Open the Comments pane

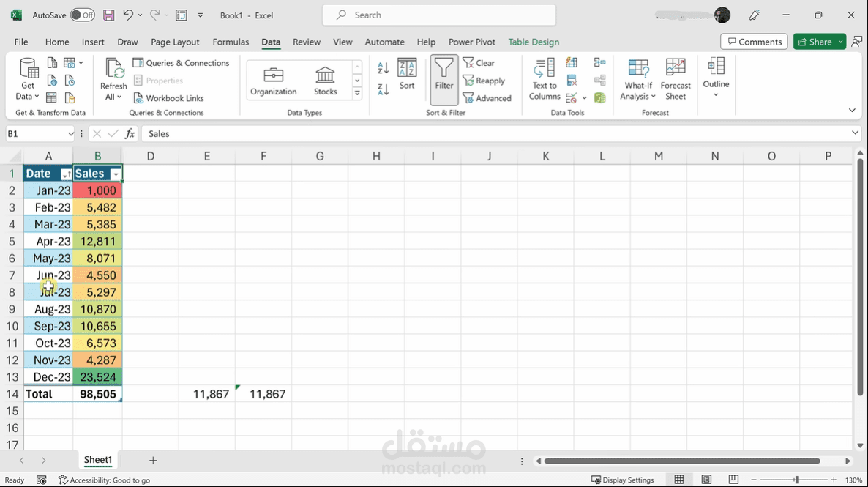point(754,42)
